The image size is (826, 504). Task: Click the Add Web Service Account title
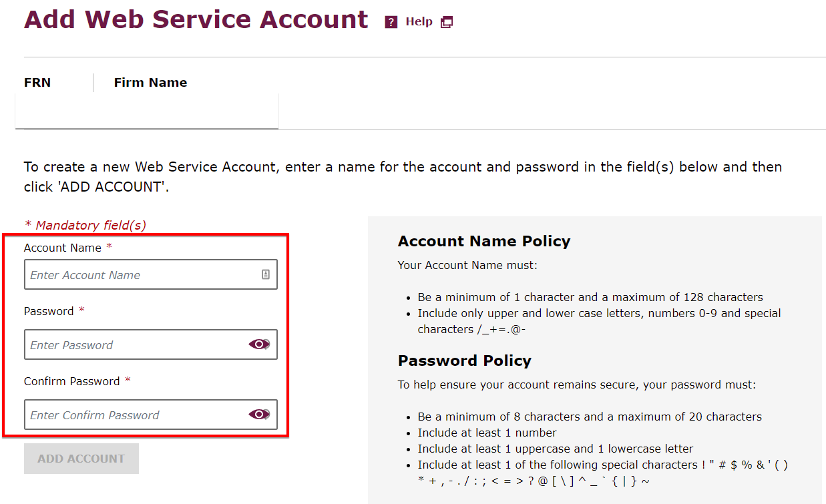pos(196,19)
